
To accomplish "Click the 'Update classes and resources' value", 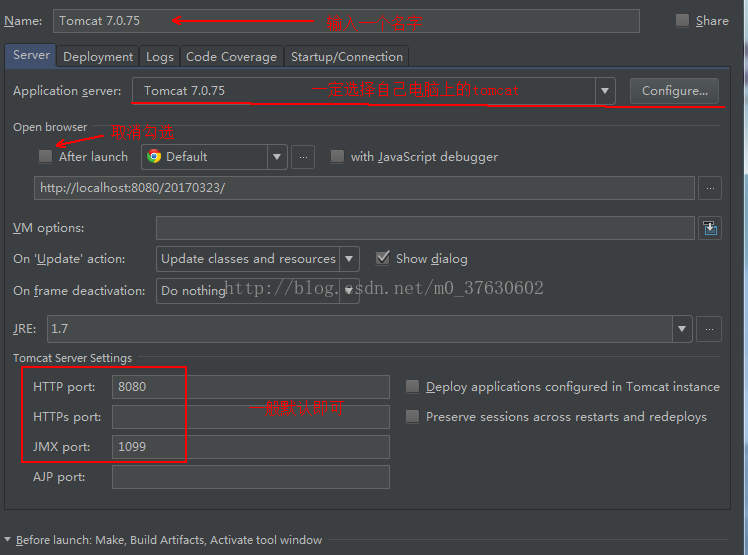I will 248,259.
